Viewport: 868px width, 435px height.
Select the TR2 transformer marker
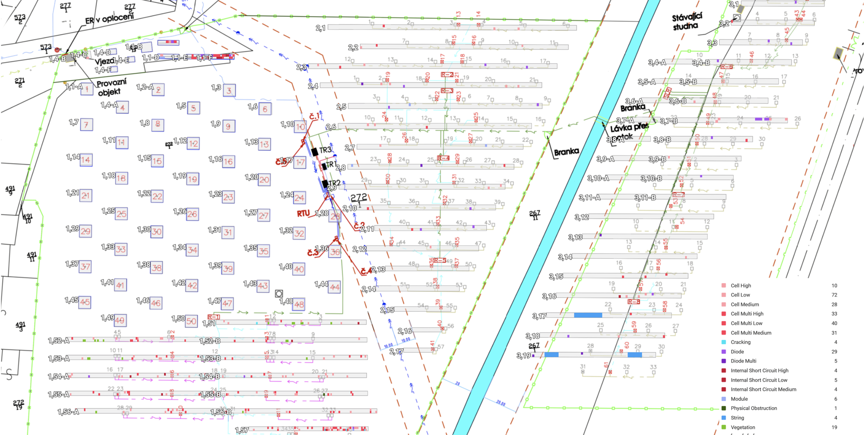(325, 183)
